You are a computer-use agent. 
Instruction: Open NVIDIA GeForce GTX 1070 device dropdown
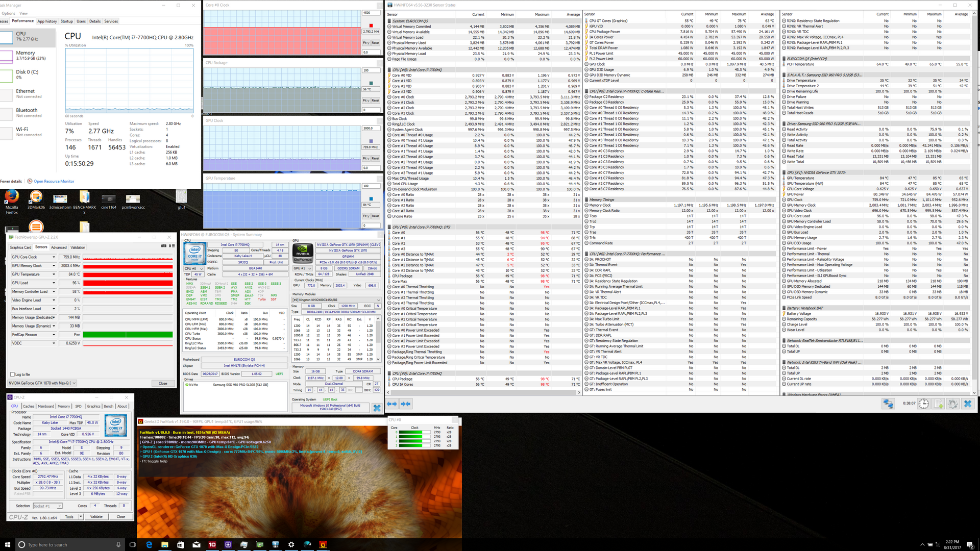(74, 383)
